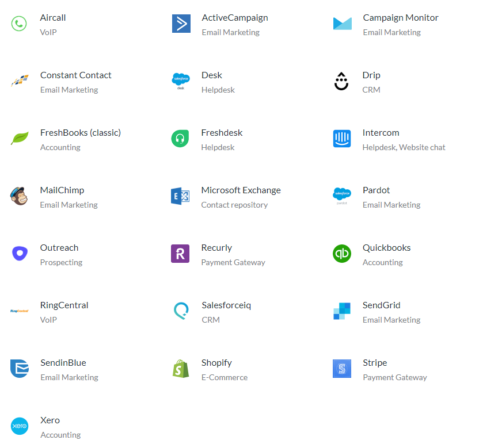The height and width of the screenshot is (448, 479).
Task: Click the Xero blue circle icon
Action: click(x=20, y=426)
